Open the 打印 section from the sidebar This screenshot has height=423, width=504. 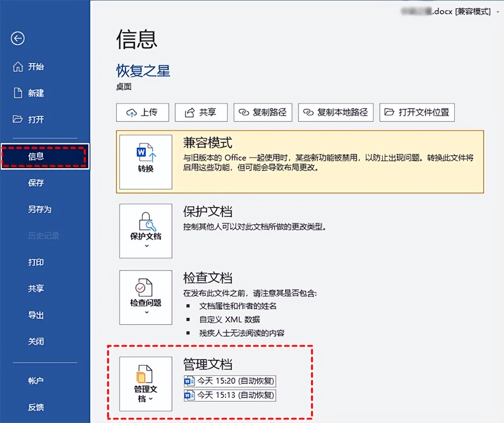pyautogui.click(x=35, y=262)
